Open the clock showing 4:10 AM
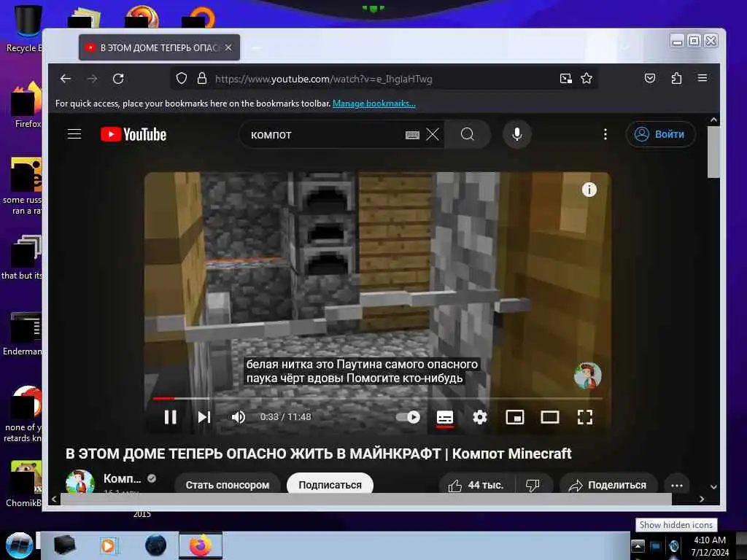The image size is (747, 560). point(710,546)
